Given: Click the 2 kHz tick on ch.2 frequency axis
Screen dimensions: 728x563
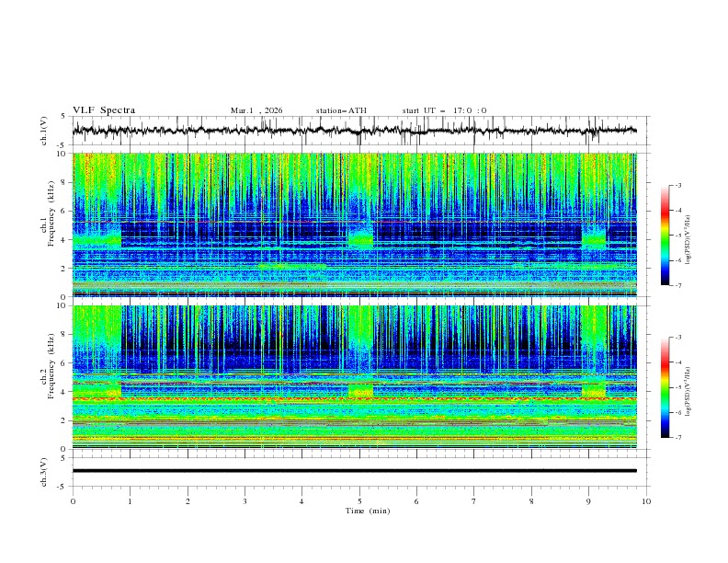Looking at the screenshot, I should (63, 420).
